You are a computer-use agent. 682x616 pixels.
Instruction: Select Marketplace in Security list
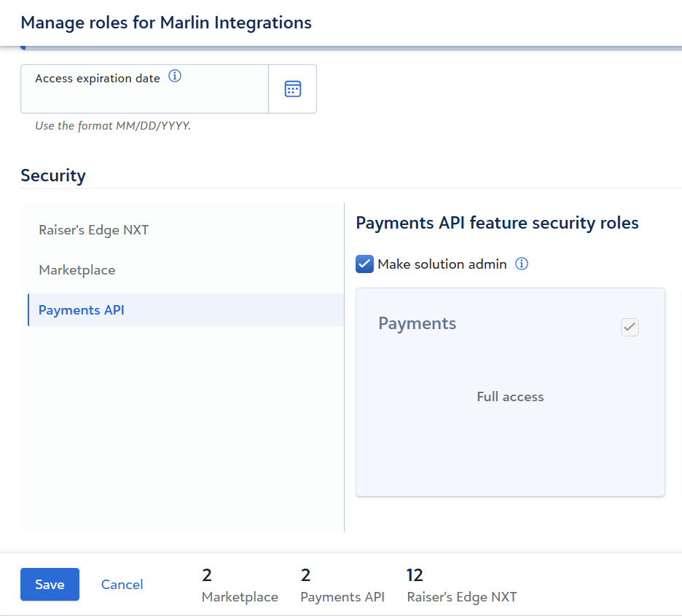tap(186, 270)
